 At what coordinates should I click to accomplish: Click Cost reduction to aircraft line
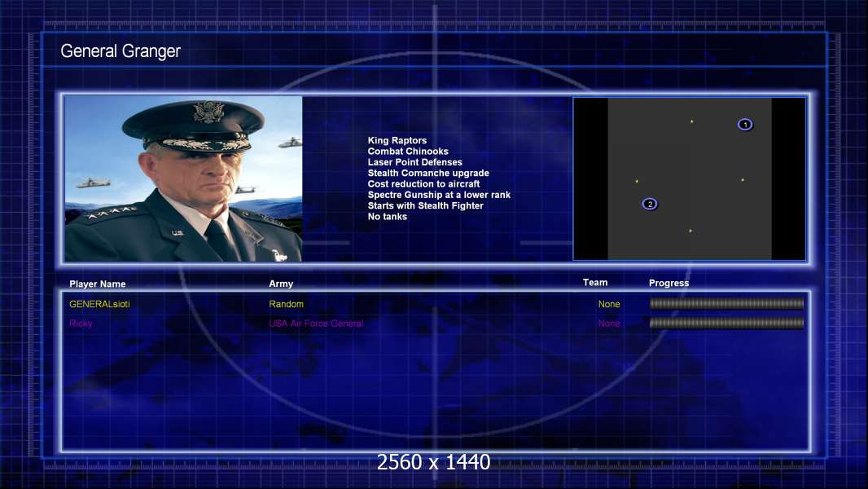coord(424,184)
